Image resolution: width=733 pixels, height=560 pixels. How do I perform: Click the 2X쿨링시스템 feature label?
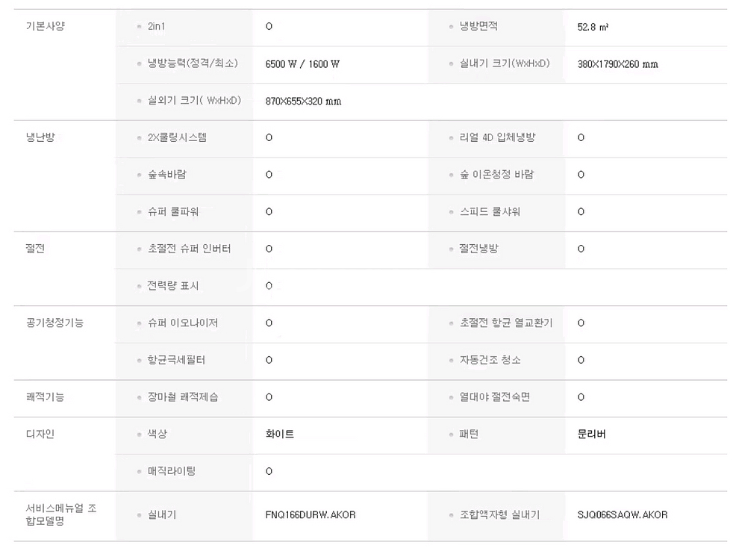pos(178,137)
